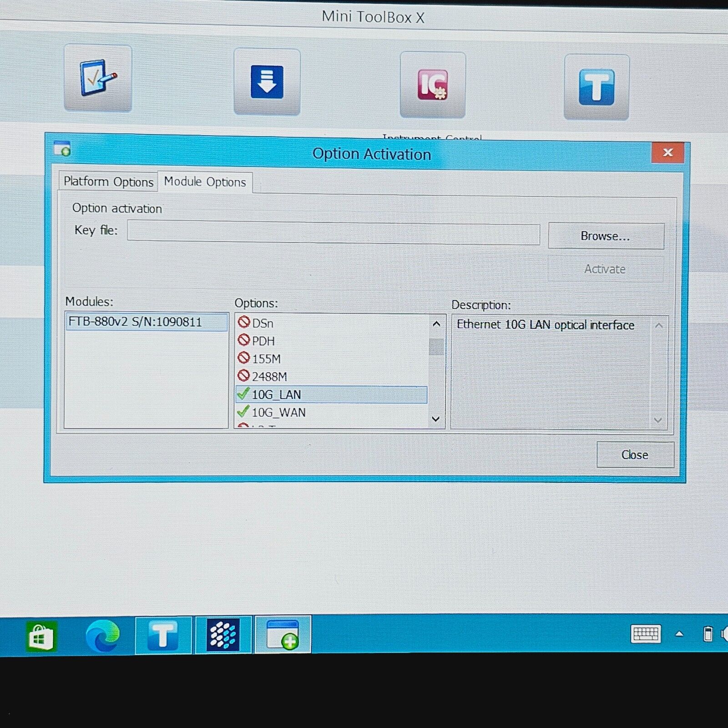Click the Option Activation taskbar icon
The width and height of the screenshot is (728, 728).
tap(283, 634)
